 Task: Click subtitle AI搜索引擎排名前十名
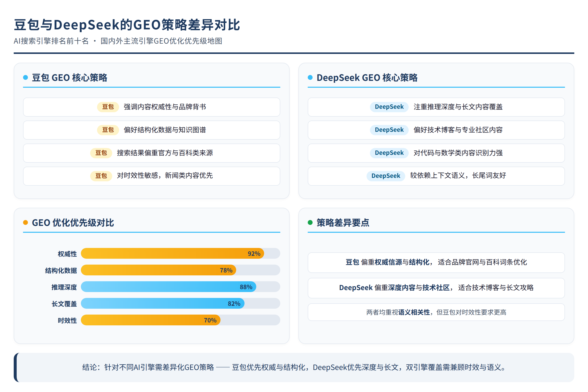click(51, 41)
